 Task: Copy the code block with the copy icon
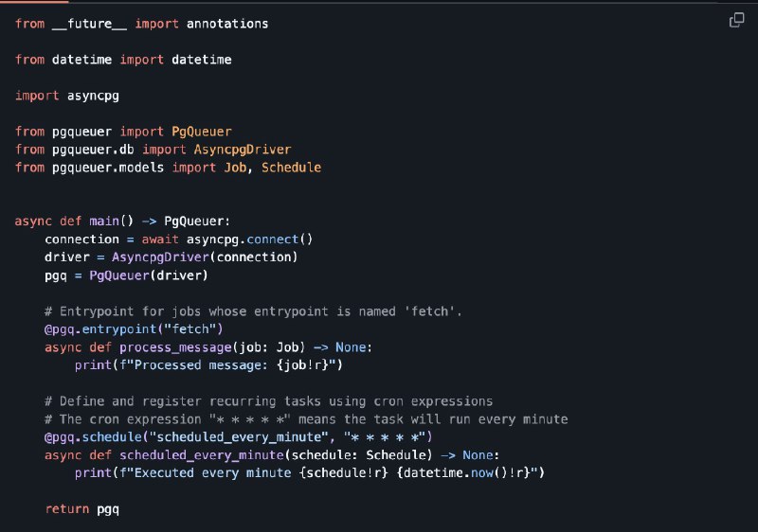pos(736,20)
